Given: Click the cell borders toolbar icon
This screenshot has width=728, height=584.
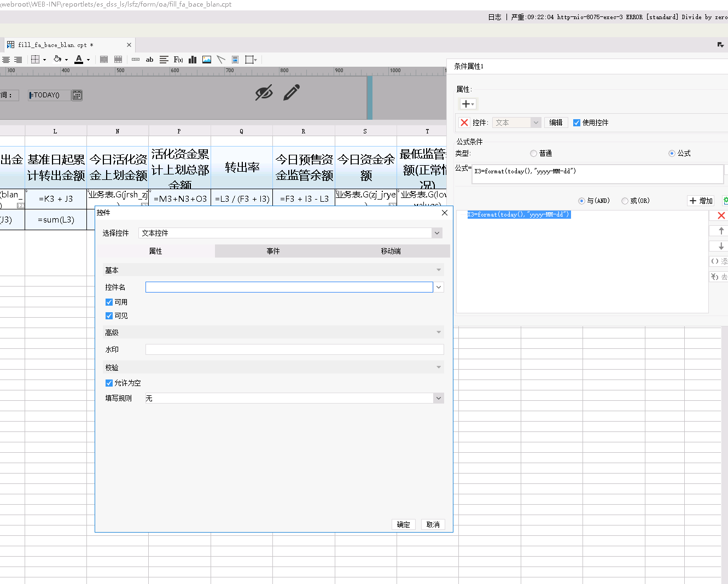Looking at the screenshot, I should 36,60.
